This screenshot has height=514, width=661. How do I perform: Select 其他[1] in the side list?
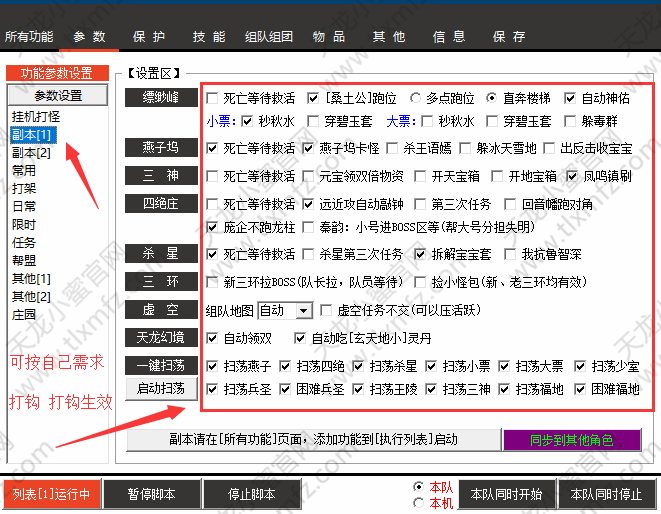[31, 279]
